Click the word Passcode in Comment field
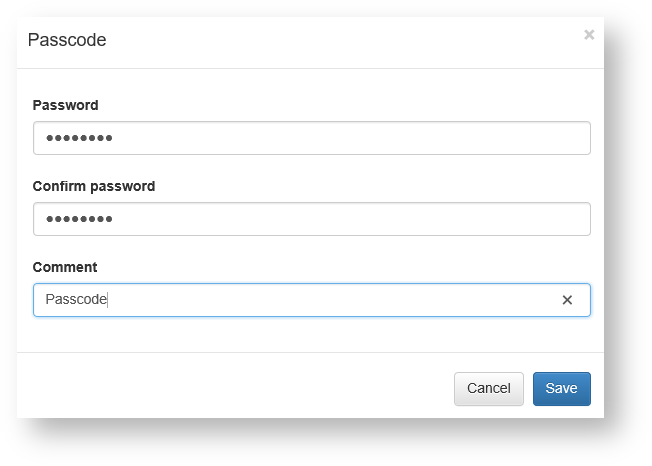Screen dimensions: 652x466 (76, 300)
